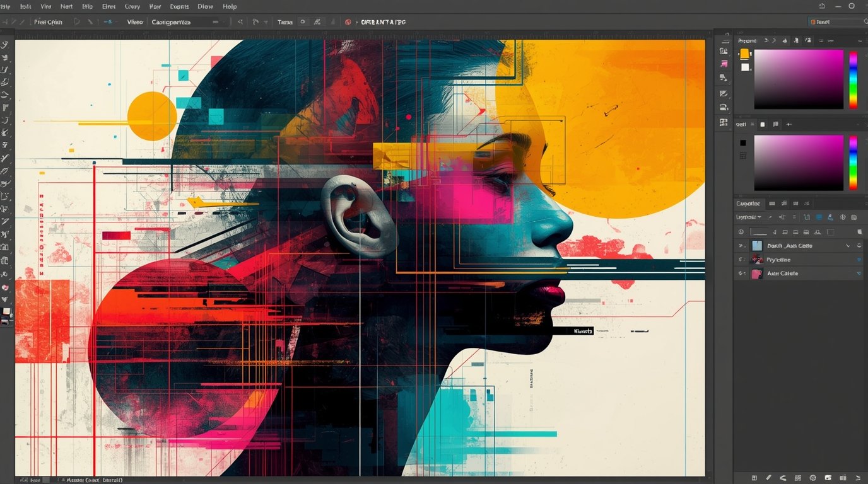
Task: Click the Tuna button in the top options bar
Action: pos(284,21)
